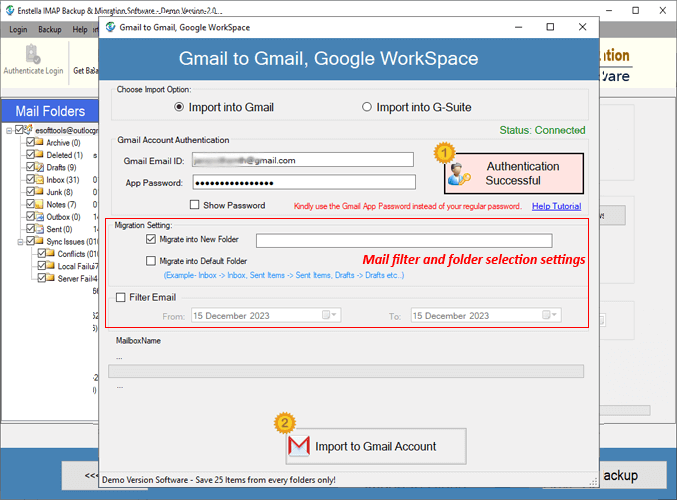Click the Drafts folder icon
Viewport: 677px width, 500px height.
39,167
